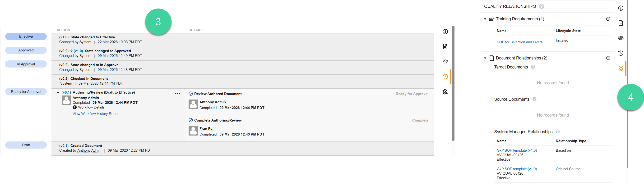This screenshot has height=186, width=644.
Task: Add a Training Requirement with the plus icon
Action: [x=608, y=19]
